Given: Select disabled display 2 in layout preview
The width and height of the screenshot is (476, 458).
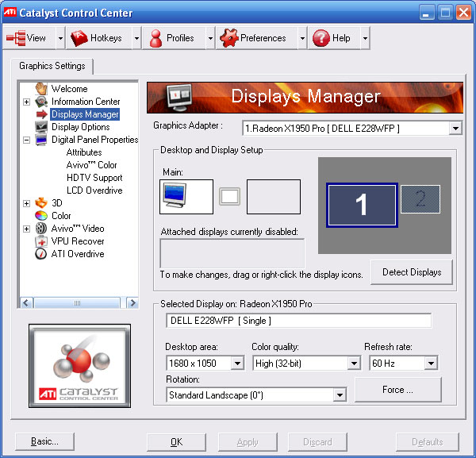Looking at the screenshot, I should pyautogui.click(x=420, y=199).
